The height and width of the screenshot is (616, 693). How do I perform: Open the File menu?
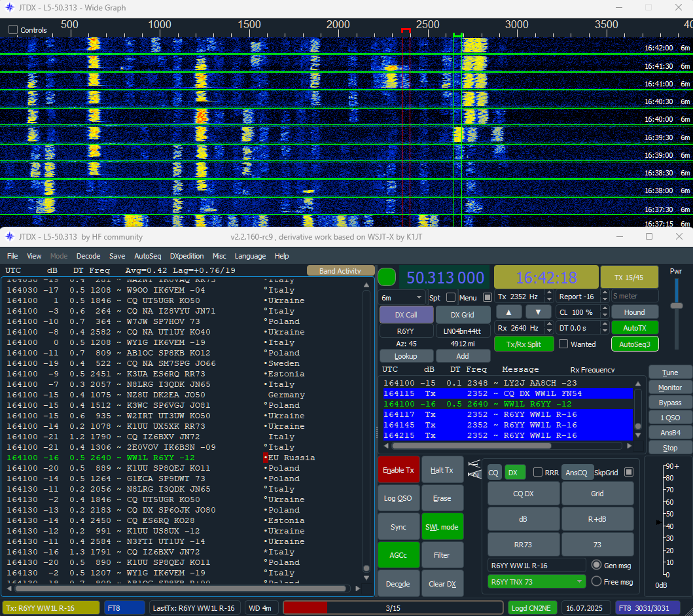point(12,256)
